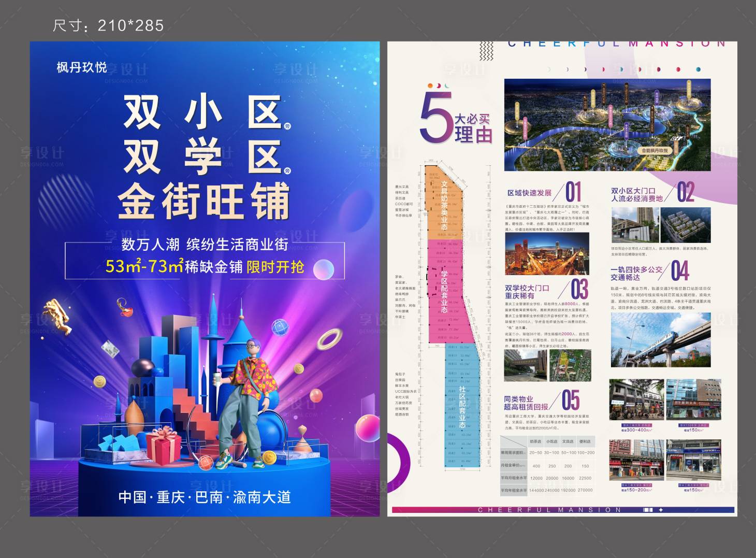Click the number 03 graphic
Image resolution: width=756 pixels, height=558 pixels.
(x=579, y=289)
